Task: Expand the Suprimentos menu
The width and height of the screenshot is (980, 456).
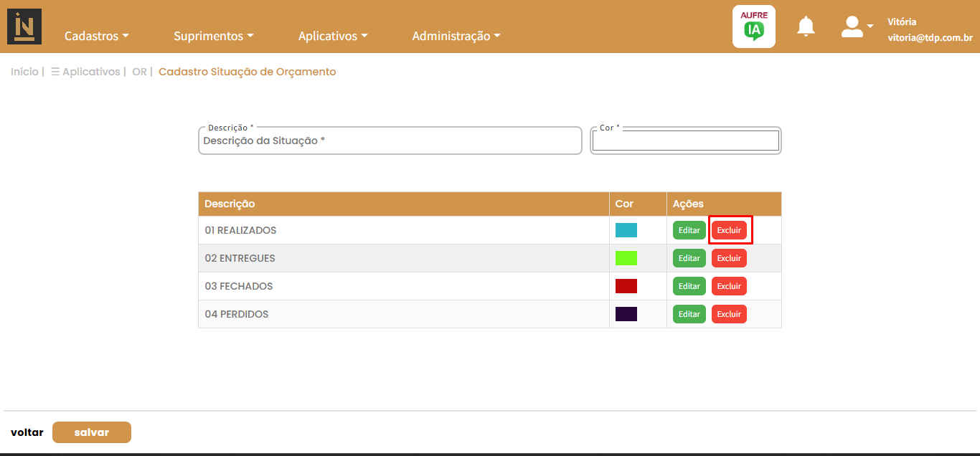Action: point(213,36)
